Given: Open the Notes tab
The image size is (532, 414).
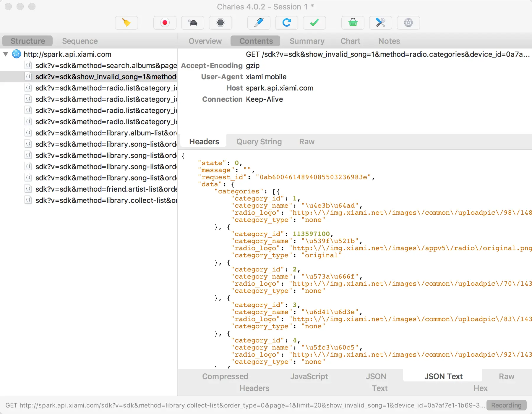Looking at the screenshot, I should (389, 41).
